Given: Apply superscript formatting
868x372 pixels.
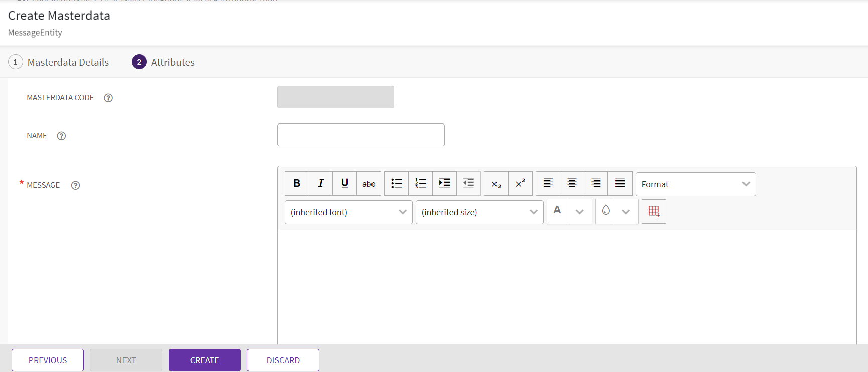Looking at the screenshot, I should (x=520, y=184).
